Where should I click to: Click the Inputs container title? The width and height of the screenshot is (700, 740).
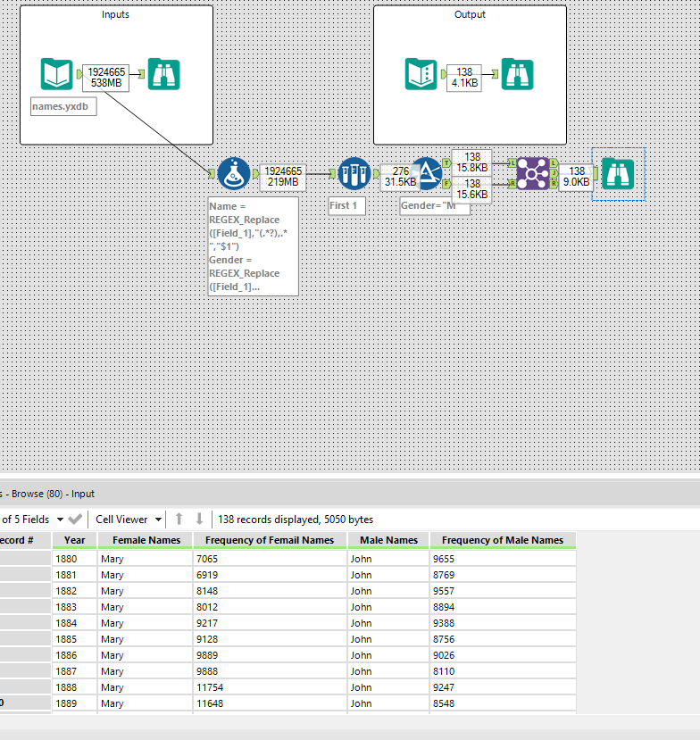point(115,14)
